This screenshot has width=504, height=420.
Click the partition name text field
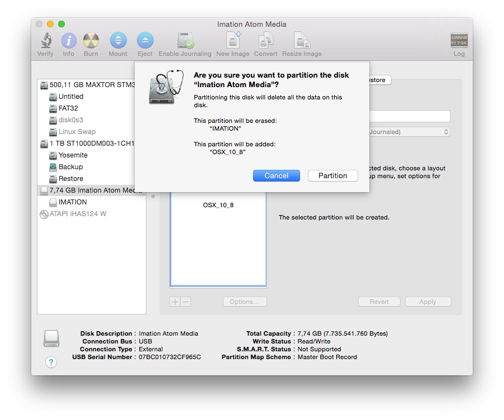click(411, 116)
